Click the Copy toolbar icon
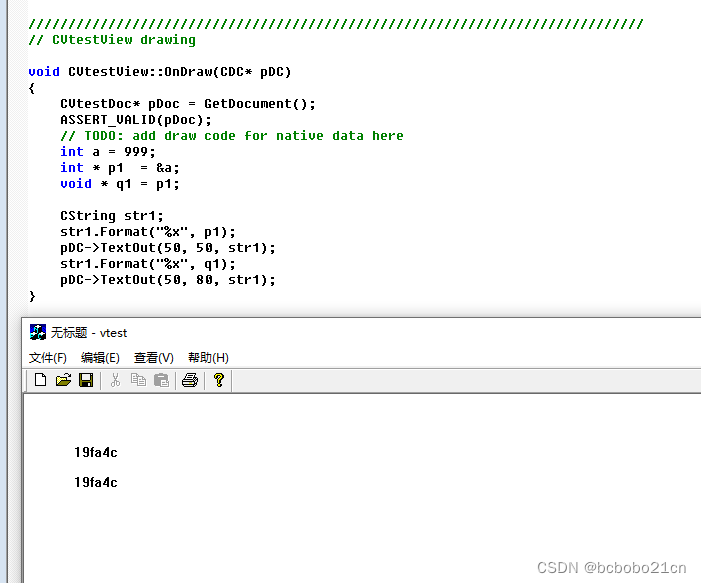This screenshot has width=701, height=583. pyautogui.click(x=138, y=380)
